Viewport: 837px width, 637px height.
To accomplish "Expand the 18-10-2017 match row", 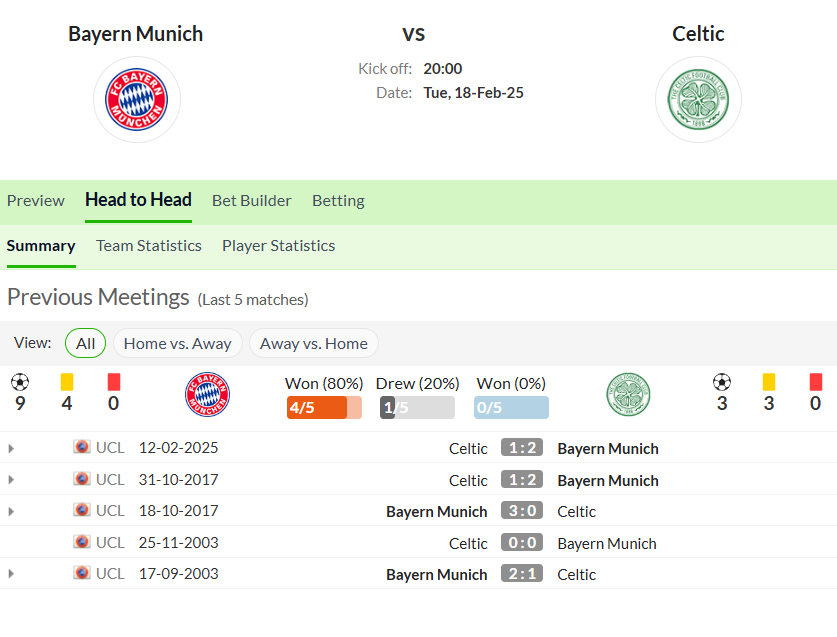I will (11, 511).
